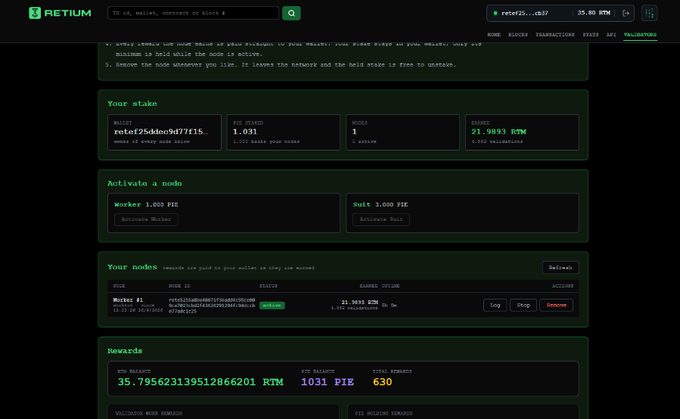This screenshot has width=680, height=419.
Task: Click the total rewards value 630
Action: click(382, 382)
